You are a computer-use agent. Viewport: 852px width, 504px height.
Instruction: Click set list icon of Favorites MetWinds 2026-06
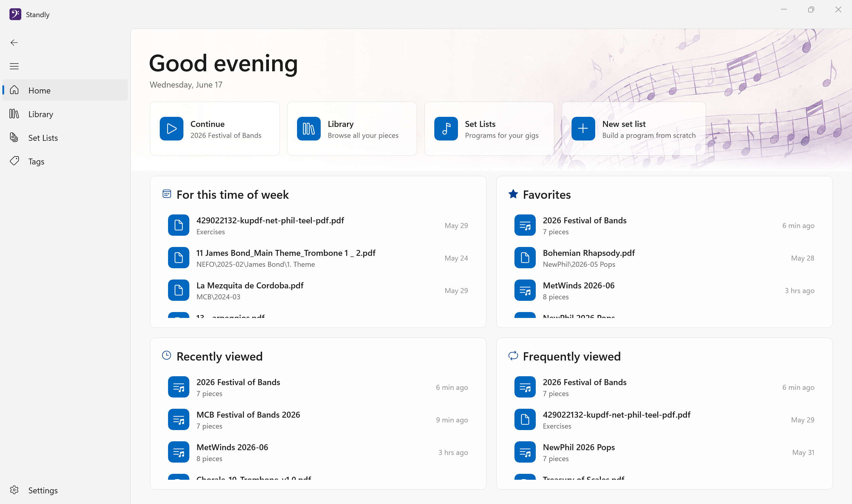pyautogui.click(x=525, y=290)
